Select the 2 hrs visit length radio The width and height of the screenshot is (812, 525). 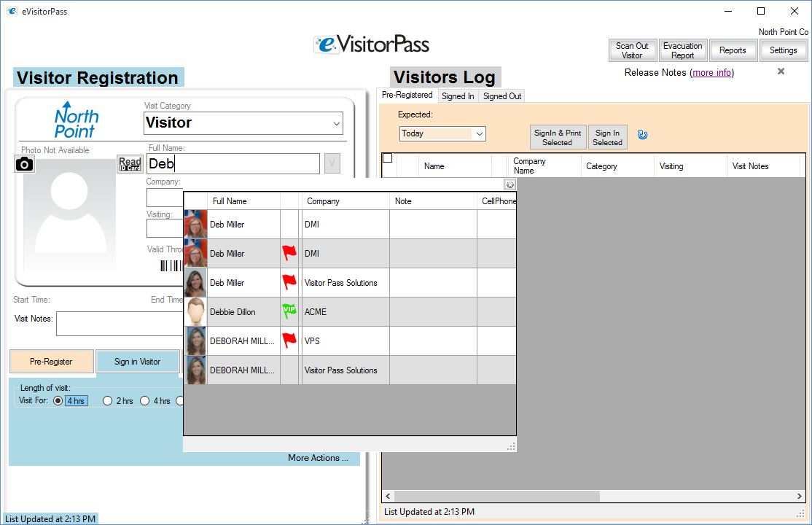tap(108, 400)
